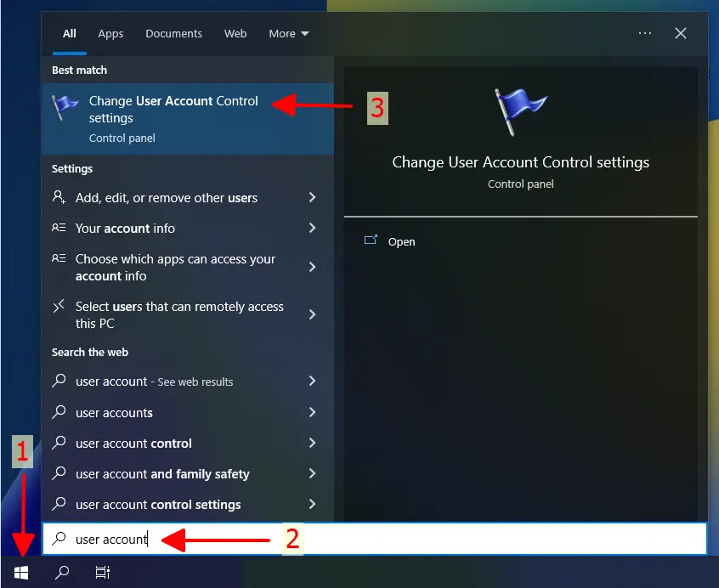Select 'user account and family safety' suggestion
The height and width of the screenshot is (588, 719).
tap(188, 473)
